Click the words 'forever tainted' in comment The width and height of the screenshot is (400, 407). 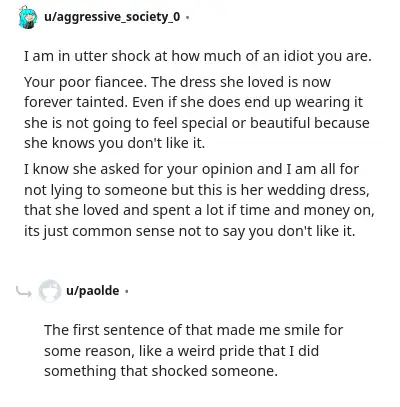76,102
